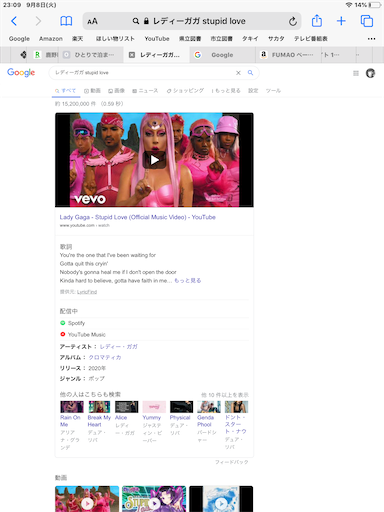This screenshot has width=384, height=512.
Task: Click the Google logo
Action: click(21, 73)
